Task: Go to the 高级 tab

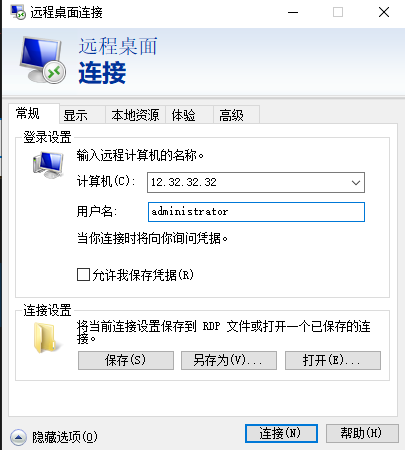Action: (231, 115)
